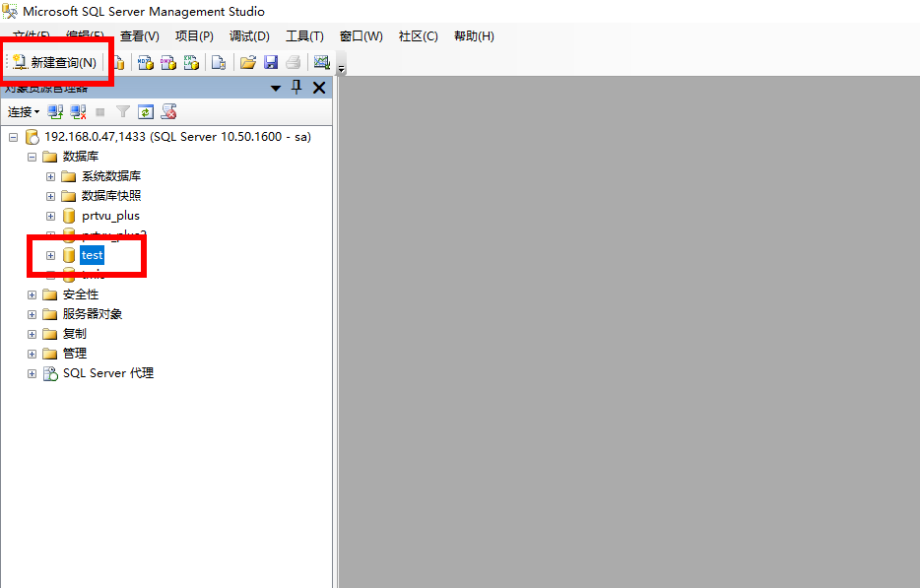This screenshot has height=588, width=920.
Task: Click the Connect Object Explorer icon
Action: (55, 111)
